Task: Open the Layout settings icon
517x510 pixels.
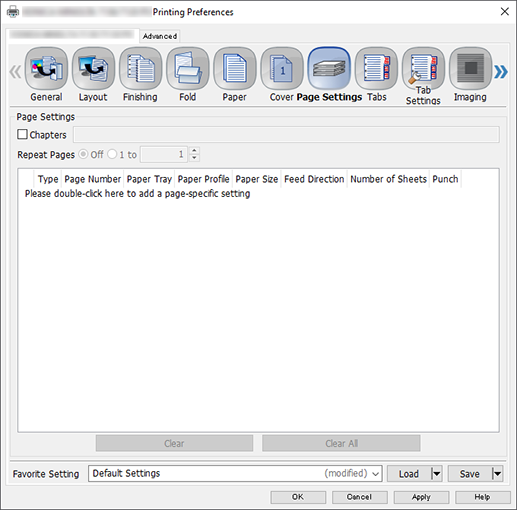Action: 93,69
